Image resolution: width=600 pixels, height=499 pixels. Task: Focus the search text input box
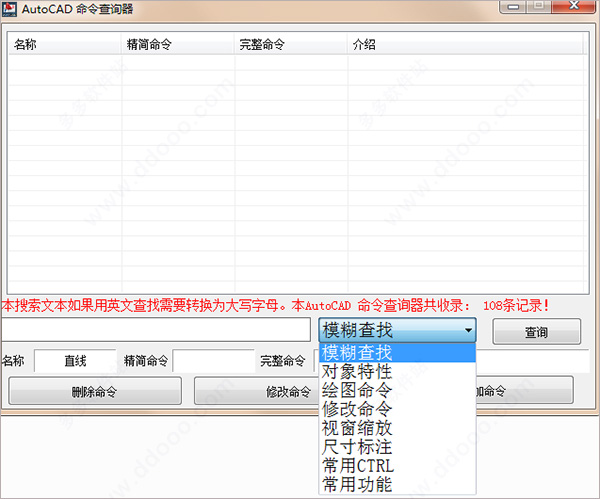point(155,329)
